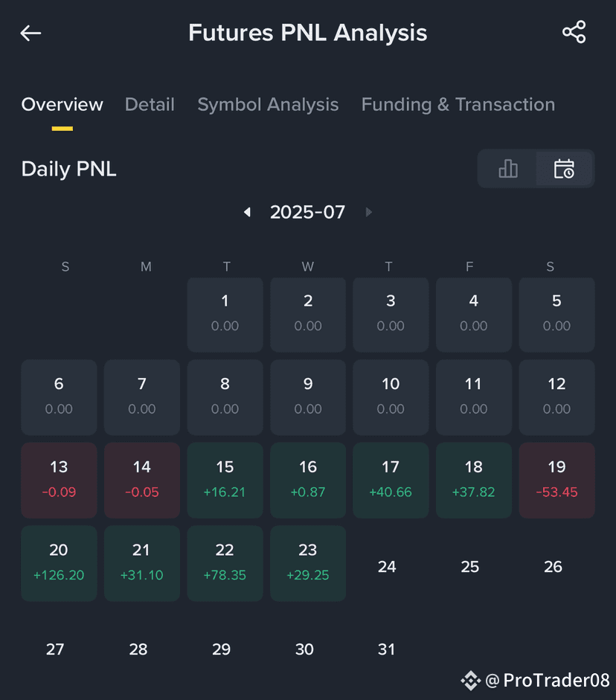Tap day 13 cell showing -0.09
Viewport: 616px width, 700px height.
[59, 481]
